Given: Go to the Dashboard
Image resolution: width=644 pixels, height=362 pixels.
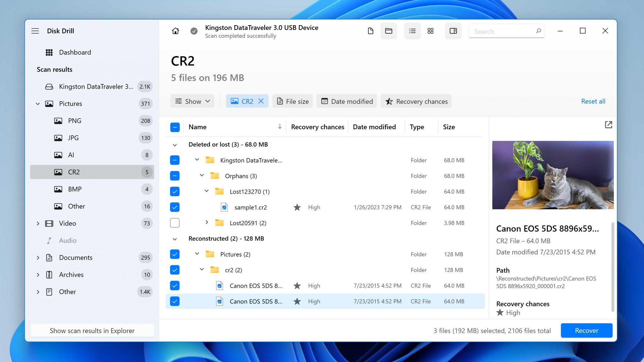Looking at the screenshot, I should pos(75,52).
